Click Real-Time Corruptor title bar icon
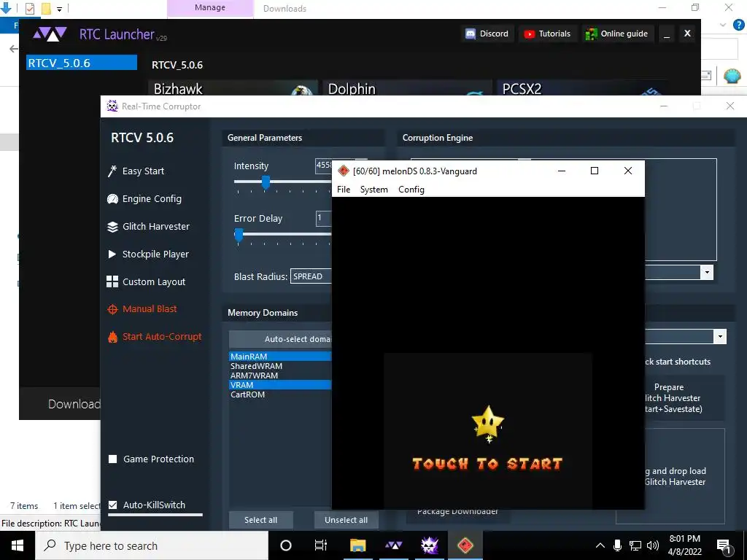This screenshot has height=560, width=747. pyautogui.click(x=112, y=106)
